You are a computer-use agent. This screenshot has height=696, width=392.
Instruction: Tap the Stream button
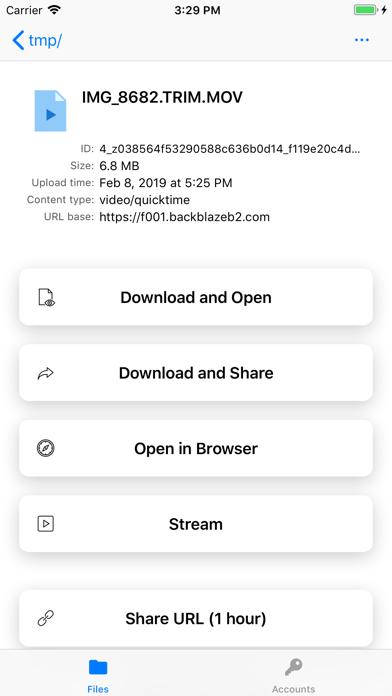click(x=196, y=524)
